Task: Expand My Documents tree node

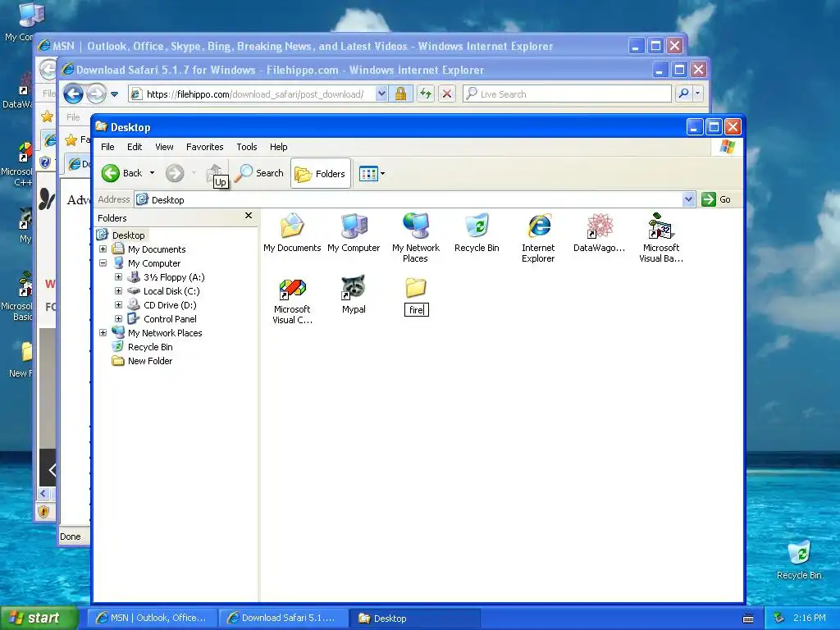Action: [x=103, y=249]
